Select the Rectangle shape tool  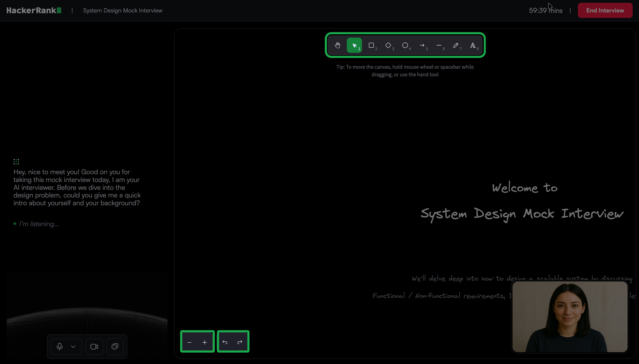click(x=371, y=45)
